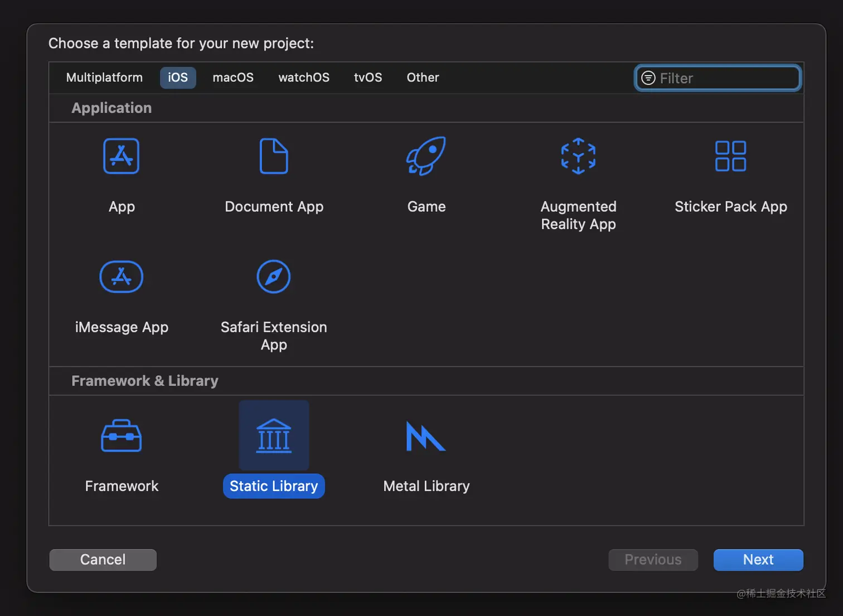The height and width of the screenshot is (616, 843).
Task: Click the highlighted "Static Library" label
Action: point(274,486)
